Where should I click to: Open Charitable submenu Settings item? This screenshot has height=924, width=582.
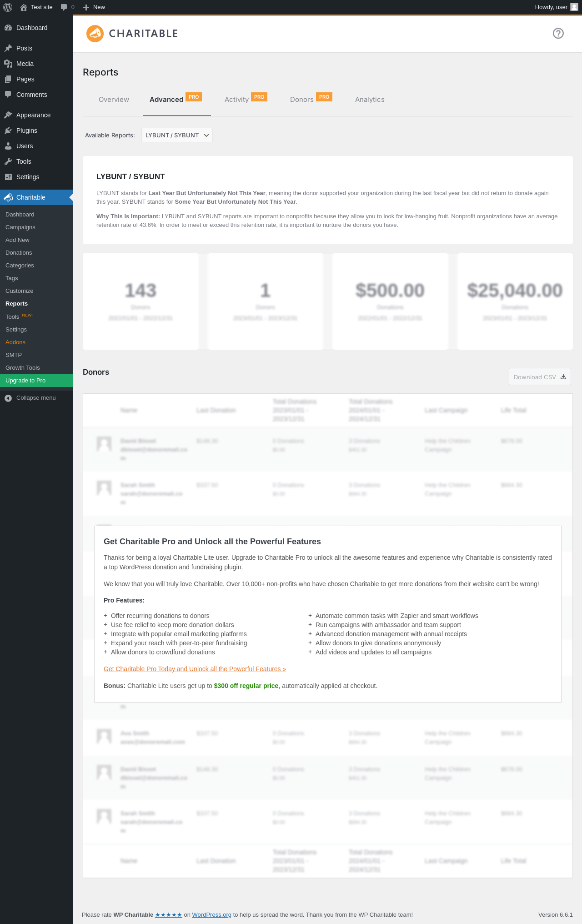click(36, 330)
